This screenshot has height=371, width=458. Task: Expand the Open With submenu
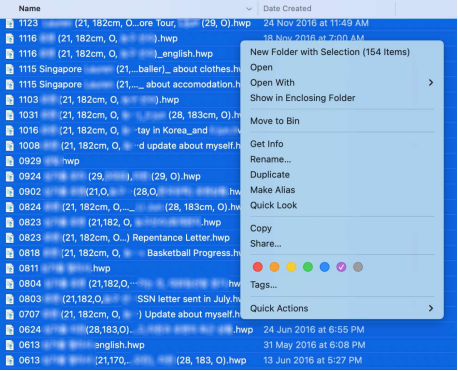click(x=342, y=83)
